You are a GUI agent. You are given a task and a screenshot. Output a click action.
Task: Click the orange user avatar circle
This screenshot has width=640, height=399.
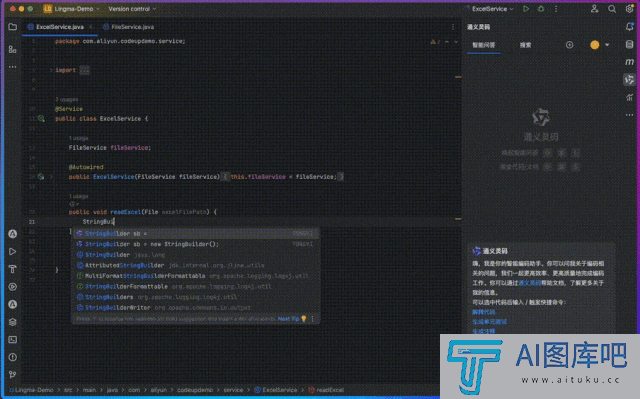point(595,45)
